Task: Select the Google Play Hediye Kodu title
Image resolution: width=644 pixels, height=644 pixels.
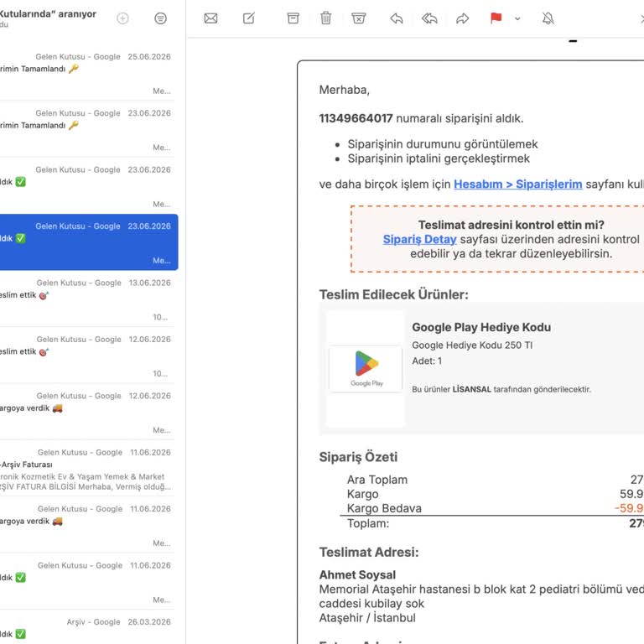Action: (481, 327)
